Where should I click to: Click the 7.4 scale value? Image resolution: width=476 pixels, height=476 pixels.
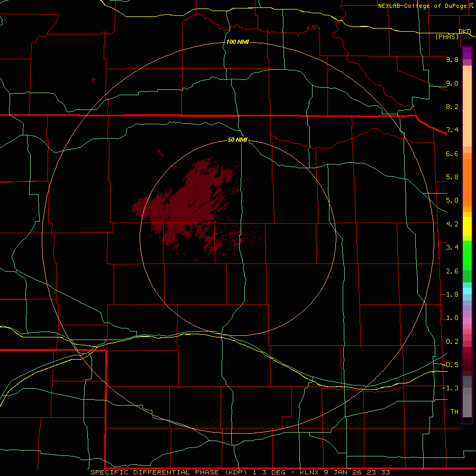coord(452,130)
